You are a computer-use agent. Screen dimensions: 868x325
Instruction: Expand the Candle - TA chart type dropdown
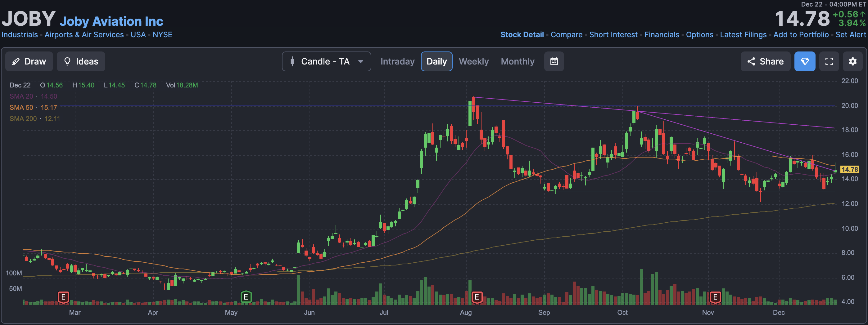(x=326, y=61)
